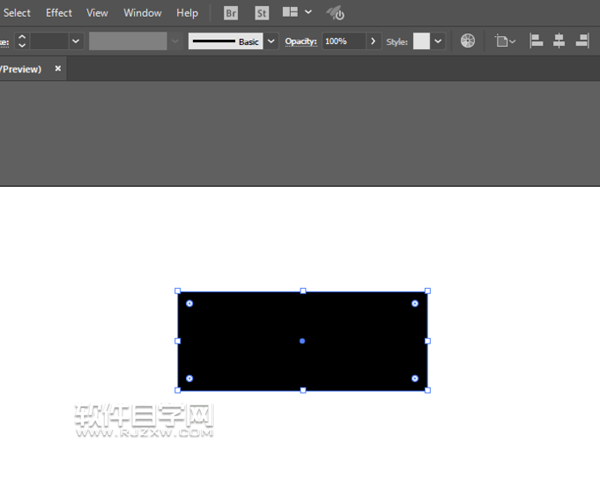Screen dimensions: 600x487
Task: Click left-middle bounding box handle
Action: tap(178, 341)
